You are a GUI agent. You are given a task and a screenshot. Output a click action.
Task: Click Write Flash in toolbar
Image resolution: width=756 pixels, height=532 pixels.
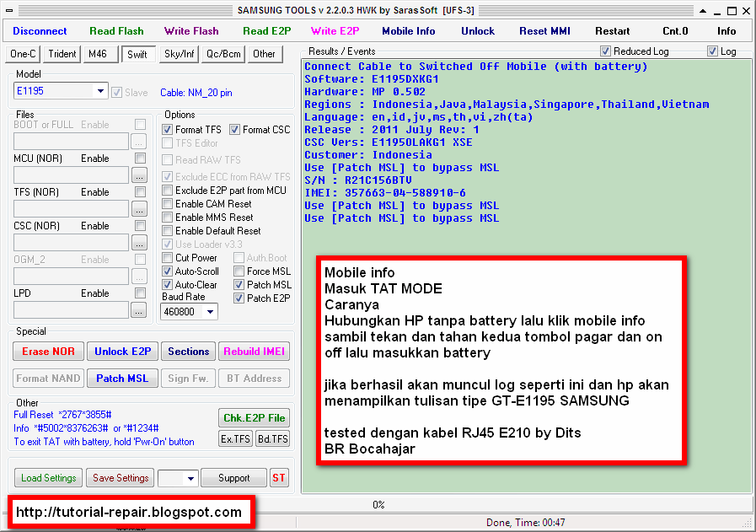click(x=191, y=31)
